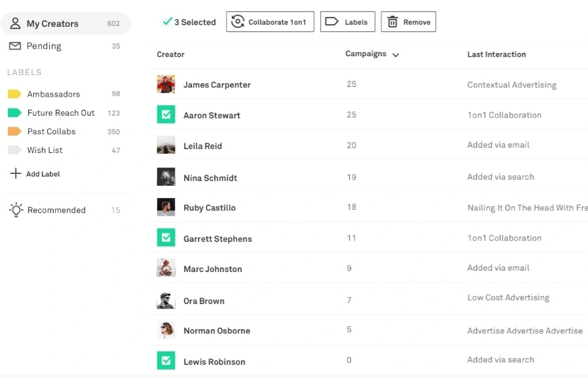
Task: Click the green Future Reach Out tag
Action: coord(14,112)
